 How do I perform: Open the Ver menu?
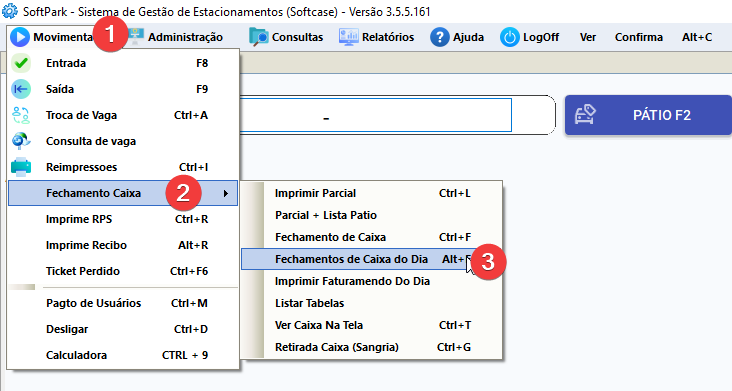tap(588, 37)
